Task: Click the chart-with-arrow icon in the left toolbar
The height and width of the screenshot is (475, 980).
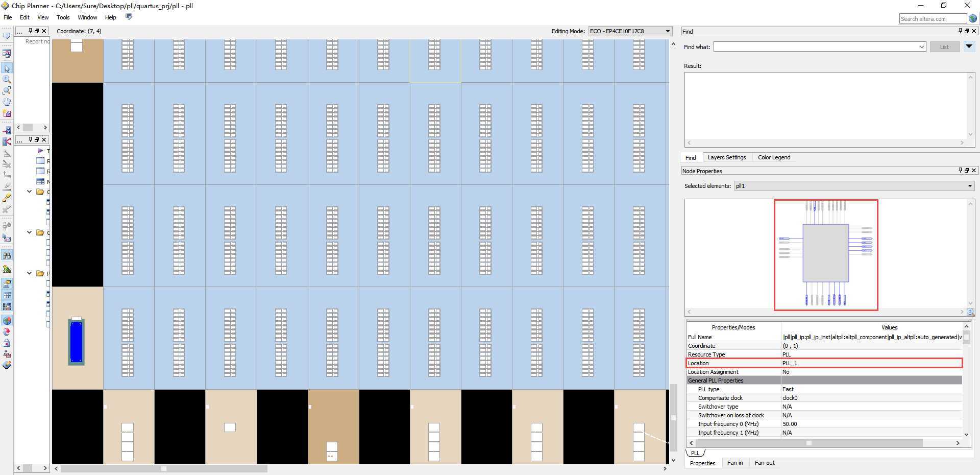Action: [7, 238]
